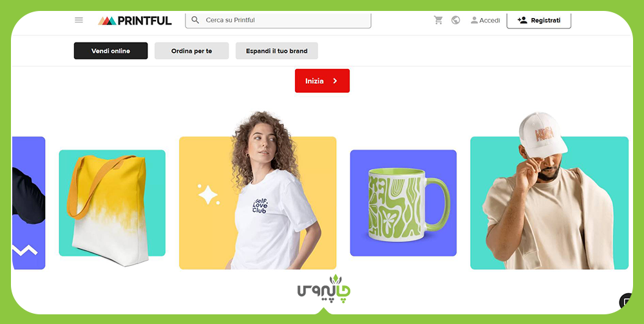644x324 pixels.
Task: Focus the Cerca su Printful search field
Action: 278,20
